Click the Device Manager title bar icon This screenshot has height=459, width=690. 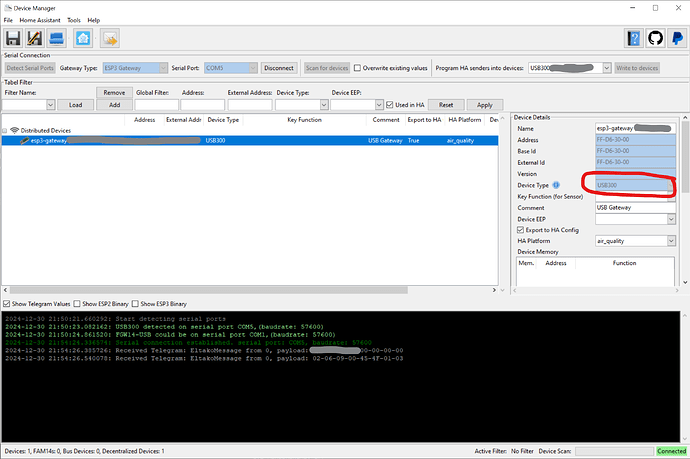click(x=7, y=8)
